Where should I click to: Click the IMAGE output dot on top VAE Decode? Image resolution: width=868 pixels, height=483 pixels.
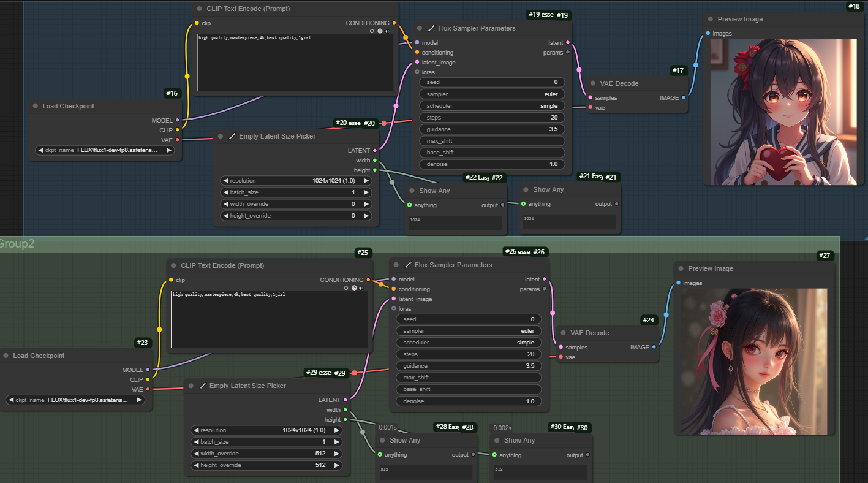click(684, 97)
